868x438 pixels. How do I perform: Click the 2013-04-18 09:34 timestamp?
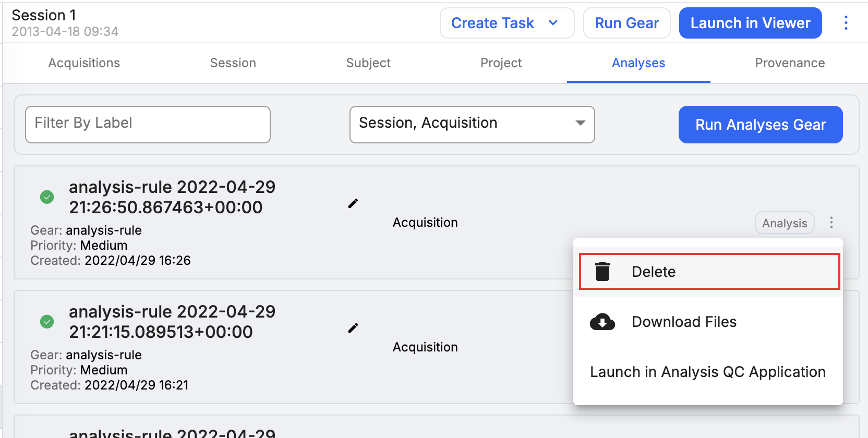(x=65, y=32)
